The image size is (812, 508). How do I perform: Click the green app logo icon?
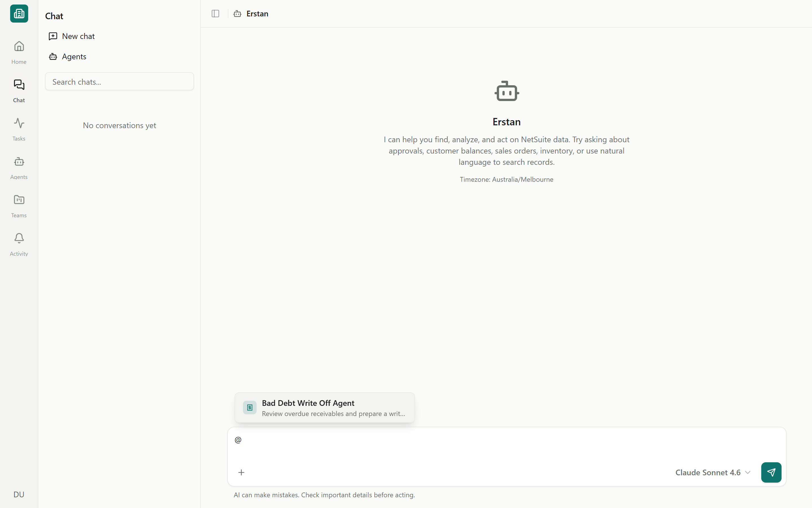tap(19, 14)
